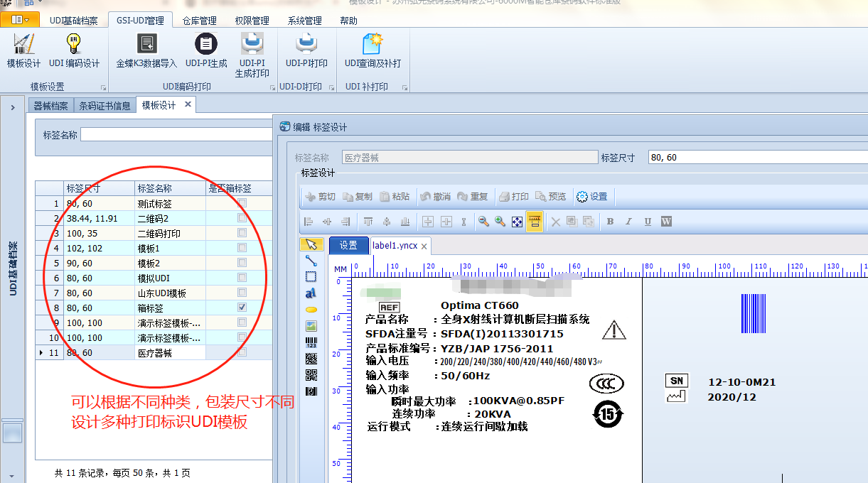The image size is (868, 483).
Task: Click the align bottom edges icon
Action: 405,222
